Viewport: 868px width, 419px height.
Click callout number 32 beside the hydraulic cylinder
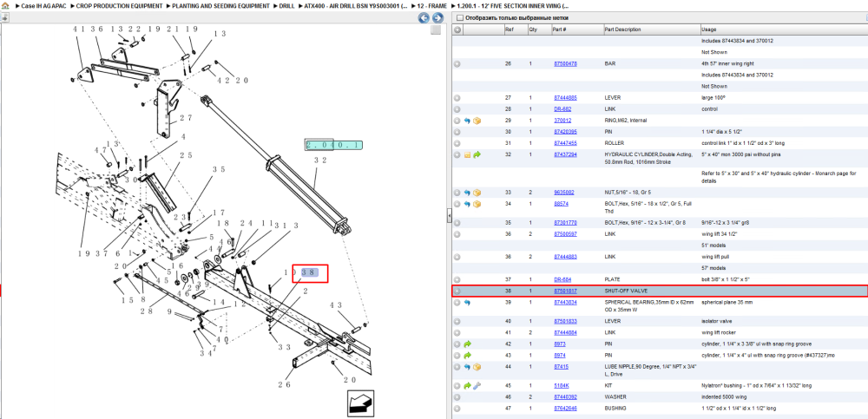320,160
